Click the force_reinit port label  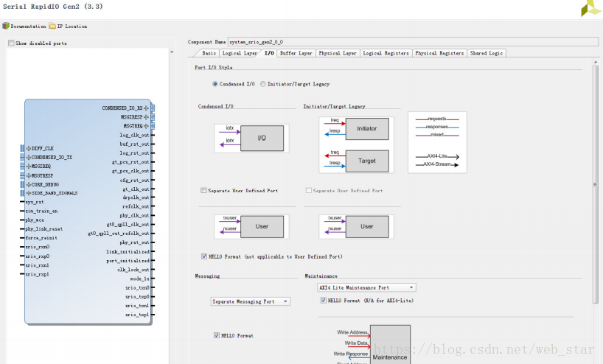41,238
